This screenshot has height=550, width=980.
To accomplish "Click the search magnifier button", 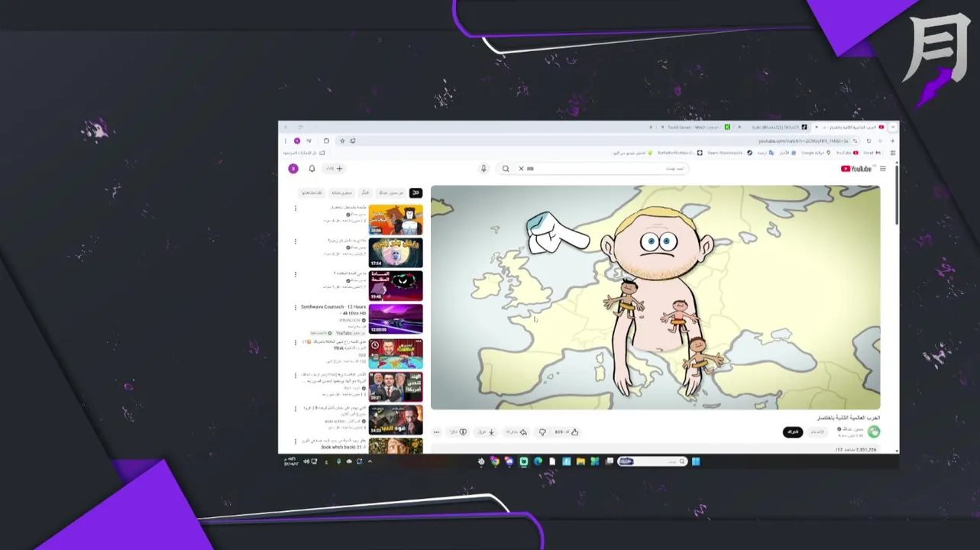I will [x=506, y=169].
